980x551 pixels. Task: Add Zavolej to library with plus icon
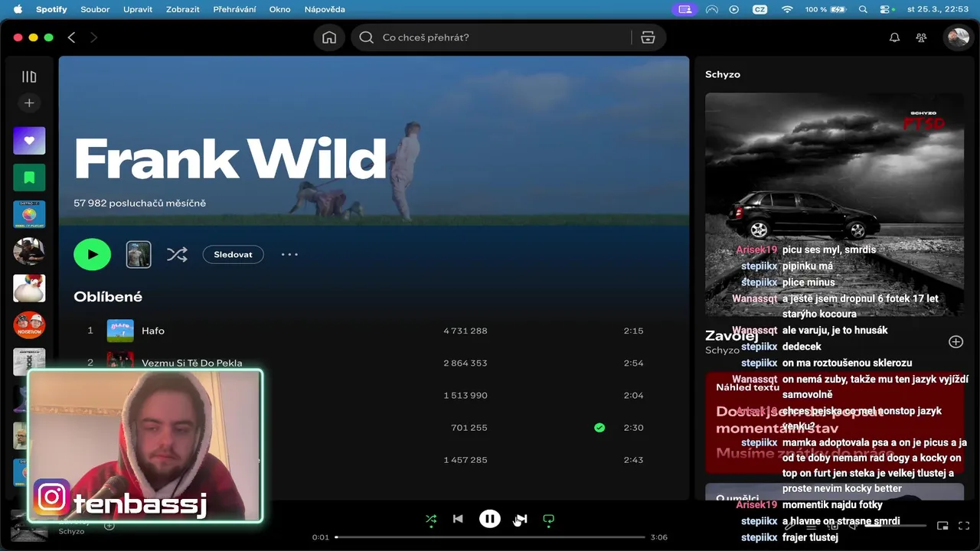point(955,342)
